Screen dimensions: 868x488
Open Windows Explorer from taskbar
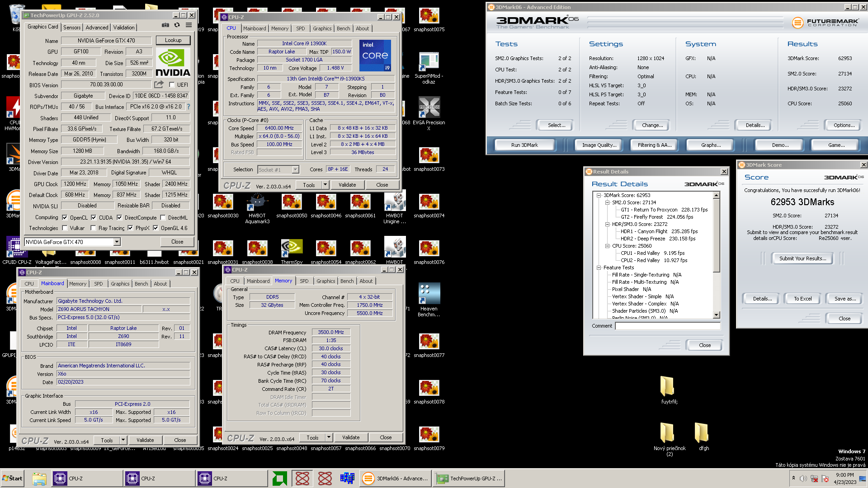coord(39,479)
